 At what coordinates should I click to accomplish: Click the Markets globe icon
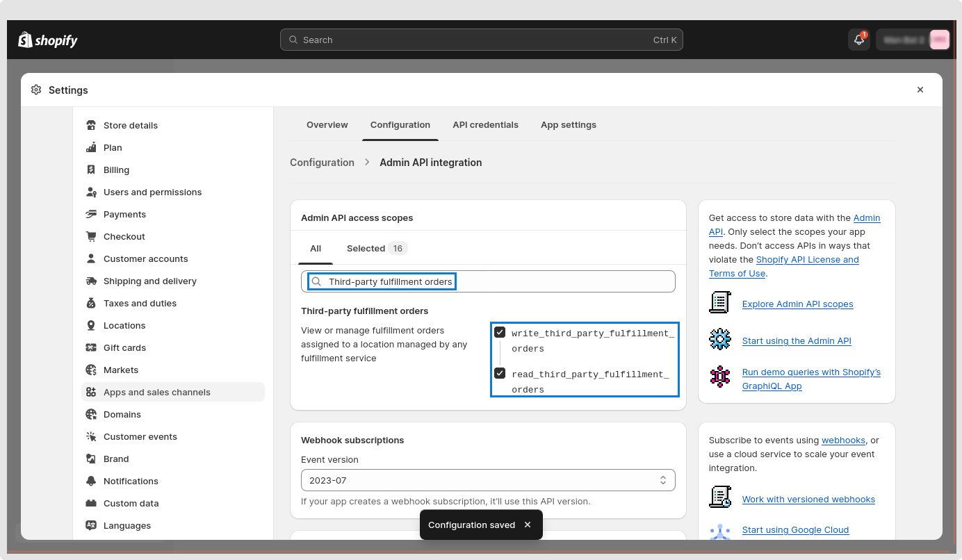coord(91,370)
